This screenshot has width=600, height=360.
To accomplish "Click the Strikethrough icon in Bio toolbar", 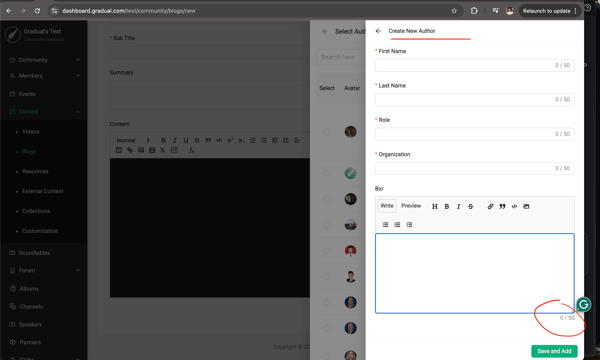I will tap(471, 207).
